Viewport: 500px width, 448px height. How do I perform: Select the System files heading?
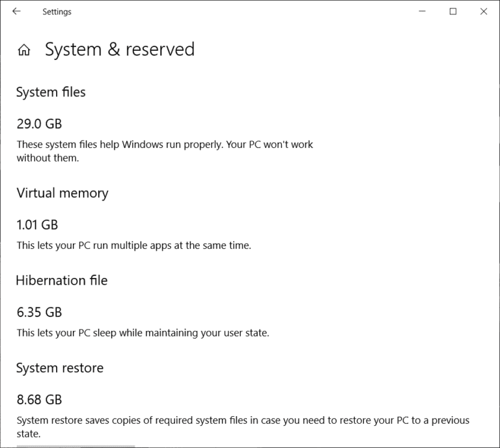pyautogui.click(x=51, y=92)
